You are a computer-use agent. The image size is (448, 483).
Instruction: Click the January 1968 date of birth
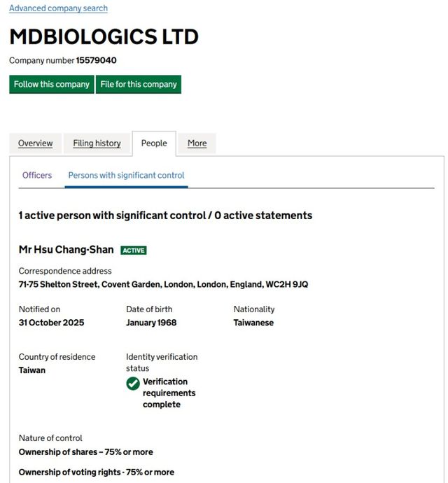coord(151,323)
